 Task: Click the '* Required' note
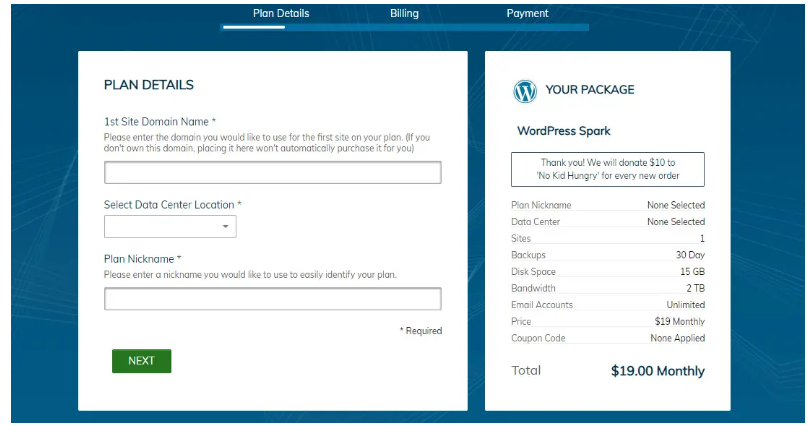click(x=421, y=331)
